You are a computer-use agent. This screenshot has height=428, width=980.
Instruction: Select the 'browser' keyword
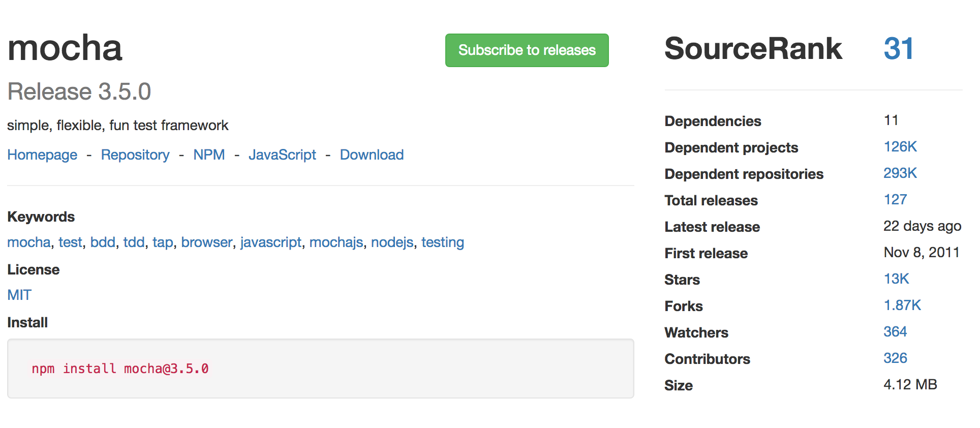point(206,242)
